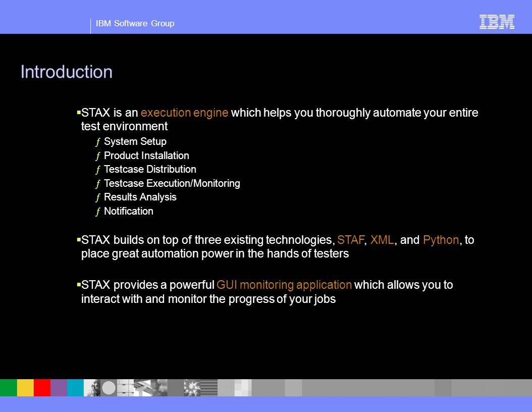Image resolution: width=532 pixels, height=412 pixels.
Task: Select the 'System Setup' sub-bullet
Action: point(135,141)
